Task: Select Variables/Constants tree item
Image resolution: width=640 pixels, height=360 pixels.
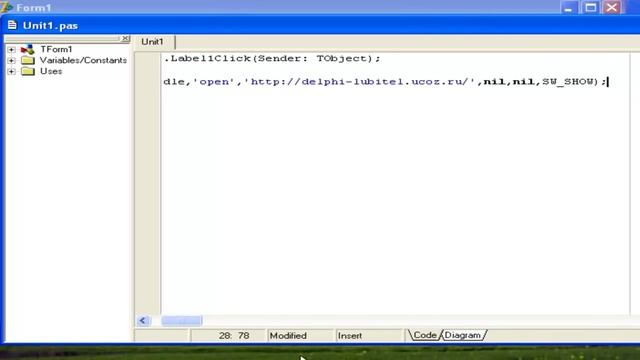Action: 83,60
